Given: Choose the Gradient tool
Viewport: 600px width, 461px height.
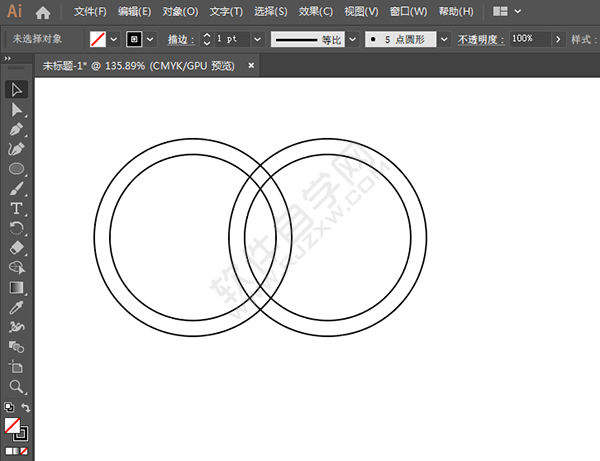Looking at the screenshot, I should 16,288.
